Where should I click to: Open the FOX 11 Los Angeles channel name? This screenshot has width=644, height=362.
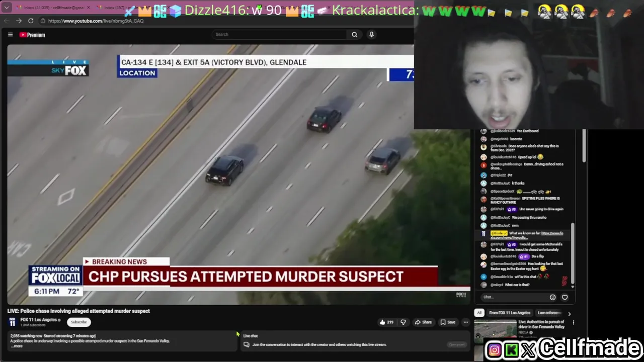(38, 320)
